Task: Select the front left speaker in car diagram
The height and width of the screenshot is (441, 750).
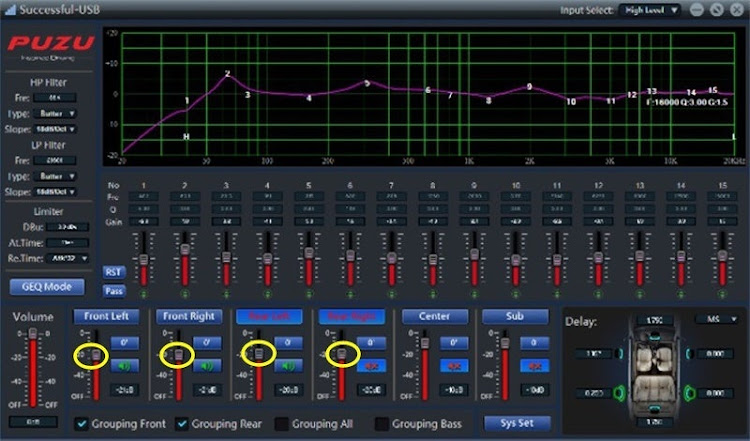Action: coord(620,353)
